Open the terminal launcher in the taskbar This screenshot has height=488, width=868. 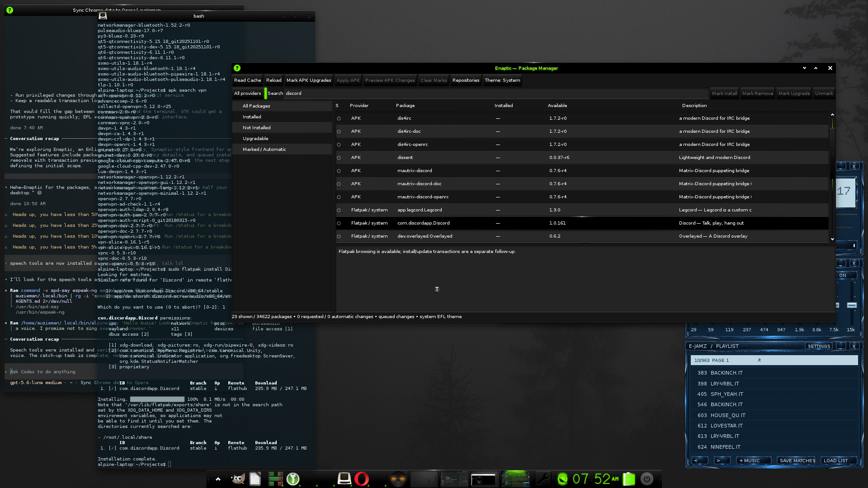click(x=344, y=479)
